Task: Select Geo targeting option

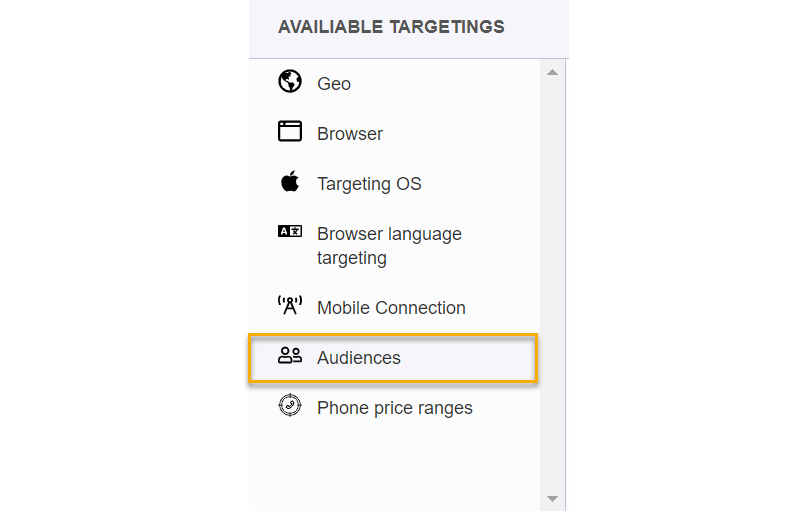Action: pos(334,84)
